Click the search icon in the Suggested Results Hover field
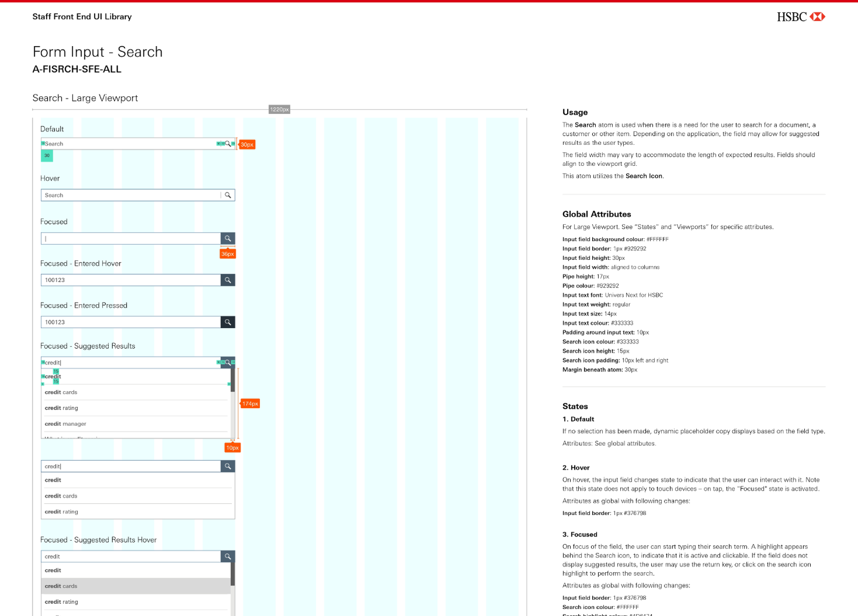Image resolution: width=858 pixels, height=616 pixels. (227, 556)
